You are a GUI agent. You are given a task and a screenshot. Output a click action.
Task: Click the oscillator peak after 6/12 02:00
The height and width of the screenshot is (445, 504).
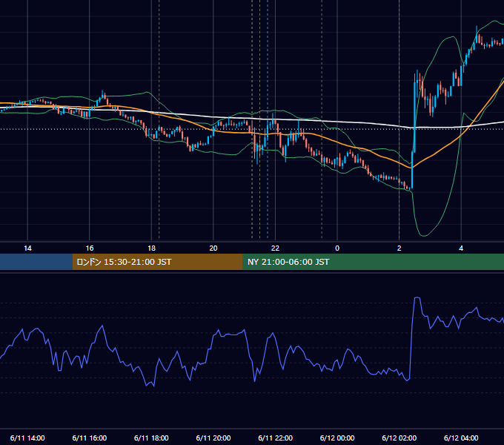click(x=417, y=298)
